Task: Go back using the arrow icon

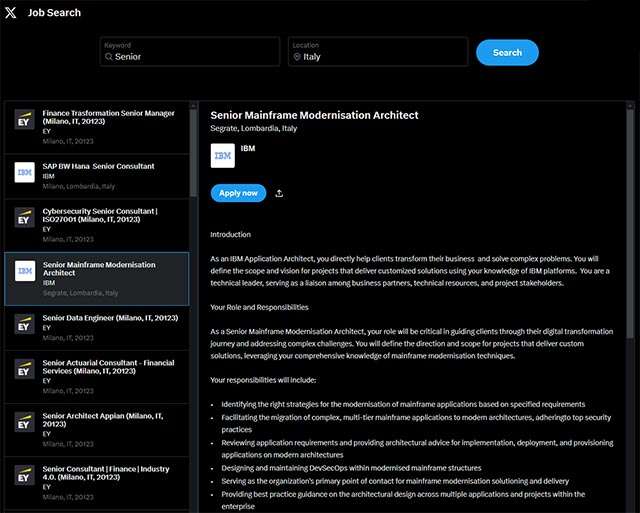Action: coord(11,12)
